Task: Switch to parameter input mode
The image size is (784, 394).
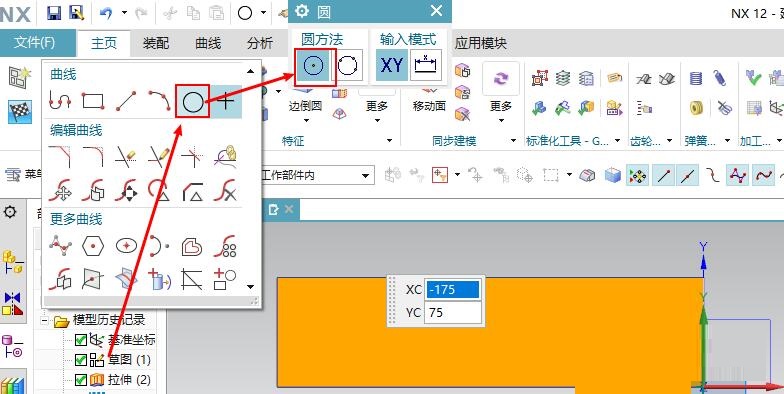Action: point(426,66)
